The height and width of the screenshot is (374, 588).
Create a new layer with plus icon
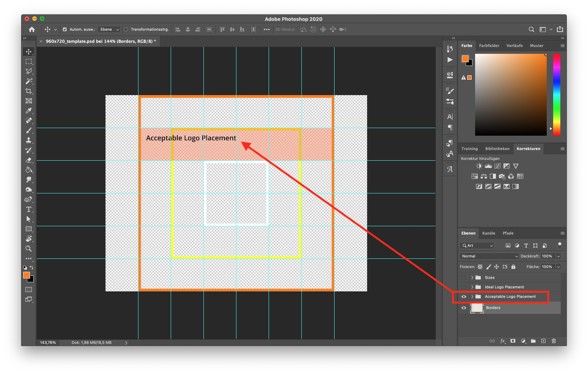coord(543,341)
